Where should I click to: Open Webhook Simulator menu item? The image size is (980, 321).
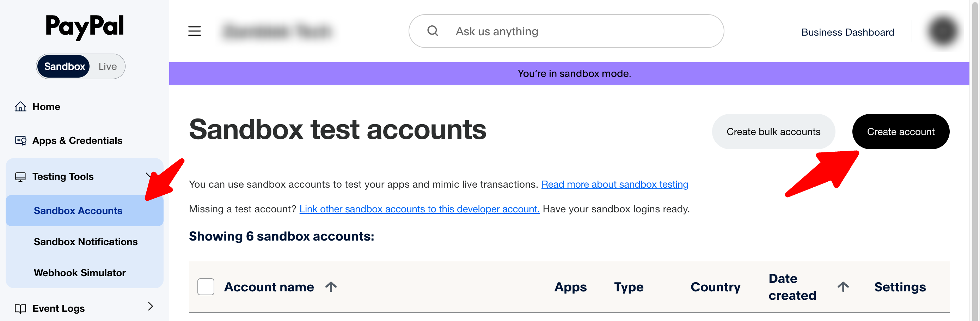(80, 273)
